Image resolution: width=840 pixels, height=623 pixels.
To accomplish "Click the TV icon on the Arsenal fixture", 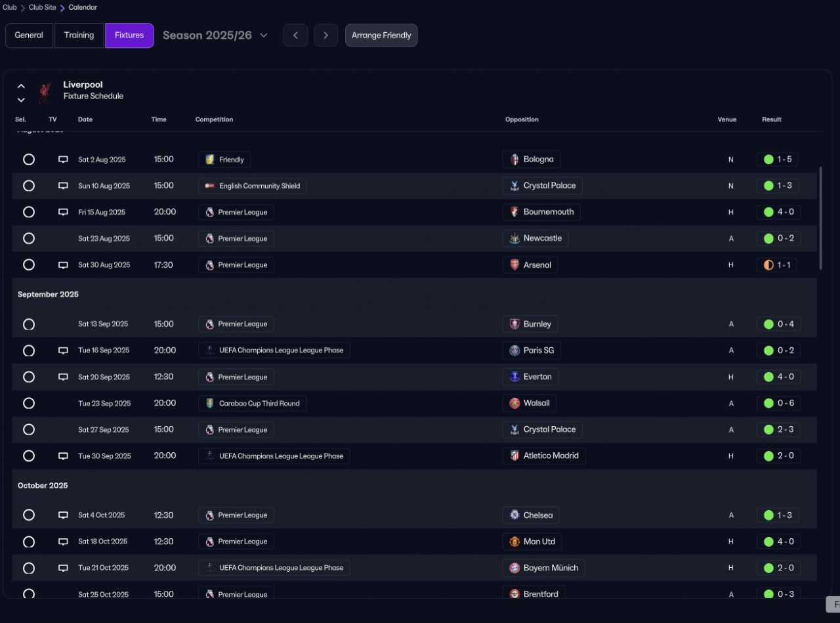I will pos(63,265).
